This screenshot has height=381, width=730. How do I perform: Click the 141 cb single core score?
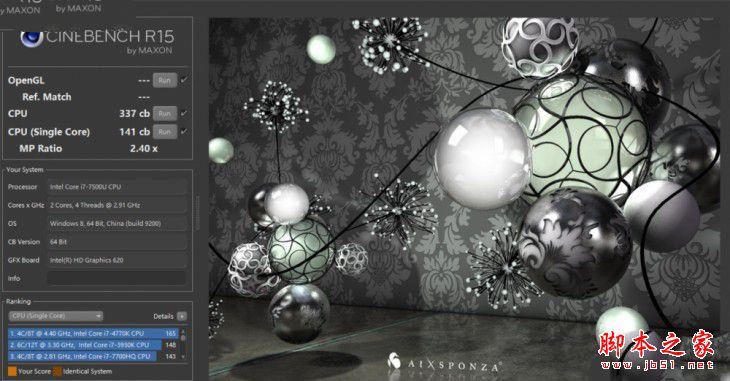[135, 132]
